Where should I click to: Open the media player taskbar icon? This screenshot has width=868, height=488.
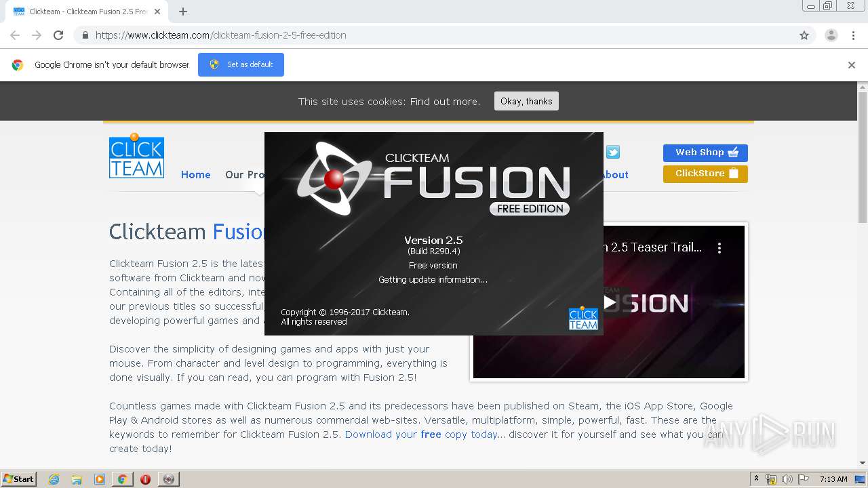coord(100,479)
